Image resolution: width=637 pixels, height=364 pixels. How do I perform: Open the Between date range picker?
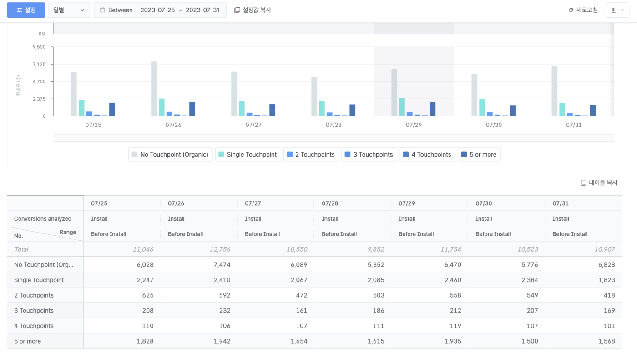160,10
